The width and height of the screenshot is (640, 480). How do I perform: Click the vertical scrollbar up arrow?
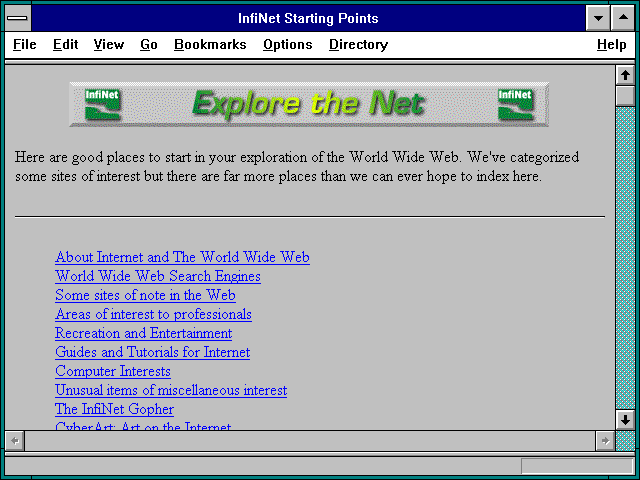[625, 75]
